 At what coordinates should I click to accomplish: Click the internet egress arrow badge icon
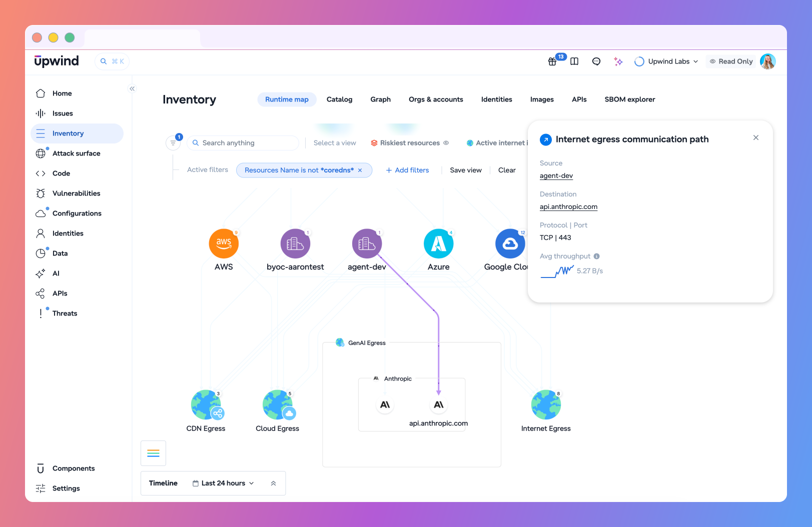546,139
